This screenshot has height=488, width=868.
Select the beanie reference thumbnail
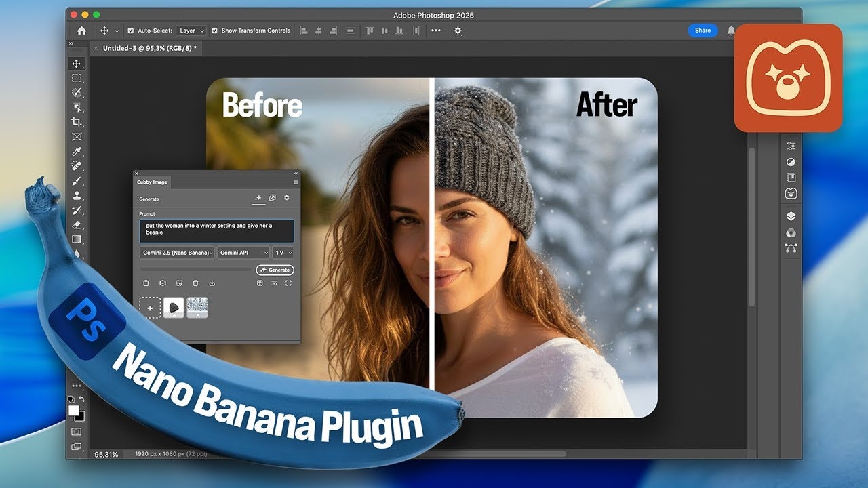174,308
